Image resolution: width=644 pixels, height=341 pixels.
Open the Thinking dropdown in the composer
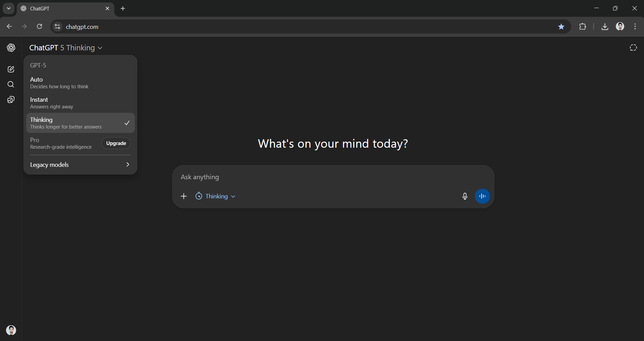215,196
